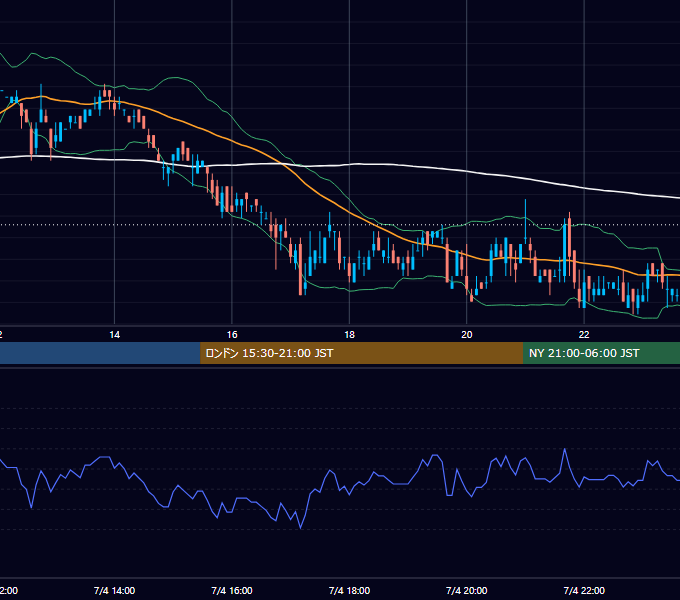
Task: Click the 18 hour axis label
Action: [x=350, y=335]
